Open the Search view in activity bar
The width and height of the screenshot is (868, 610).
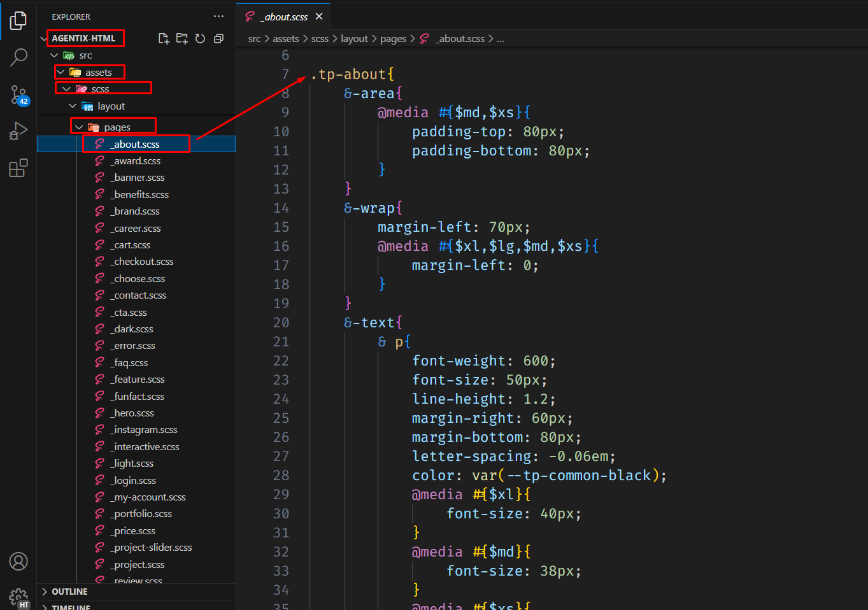click(x=18, y=57)
